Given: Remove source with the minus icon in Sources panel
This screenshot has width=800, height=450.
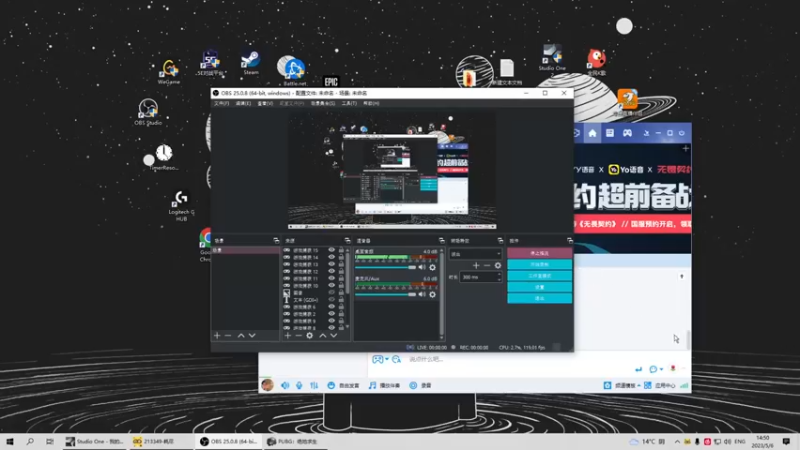Looking at the screenshot, I should pyautogui.click(x=298, y=335).
